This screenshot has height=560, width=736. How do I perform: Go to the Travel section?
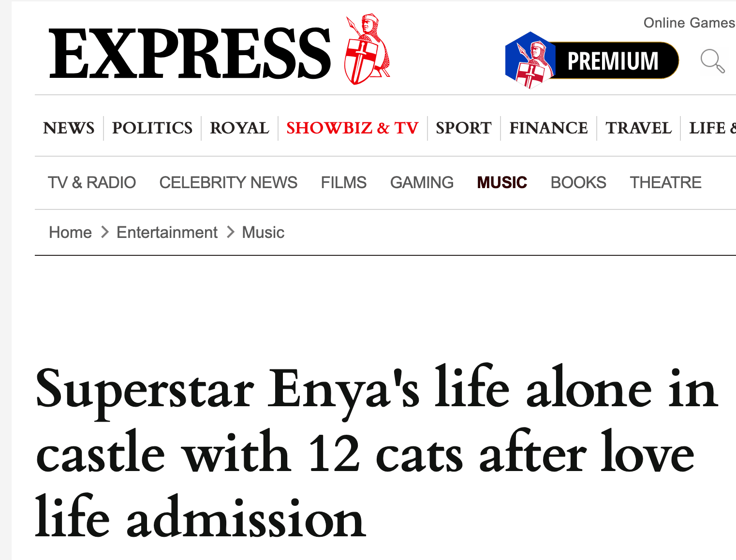638,128
